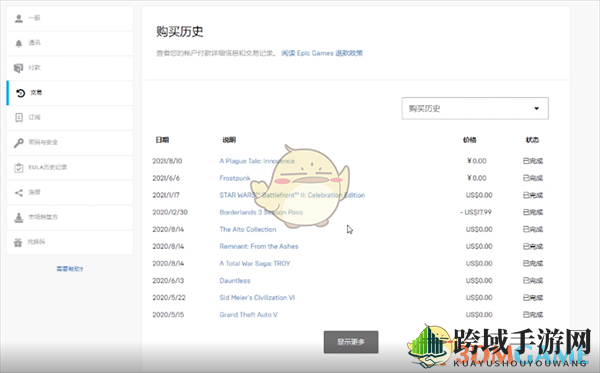Viewport: 600px width, 373px height.
Task: Click the dropdown arrow on the history selector
Action: tap(536, 109)
